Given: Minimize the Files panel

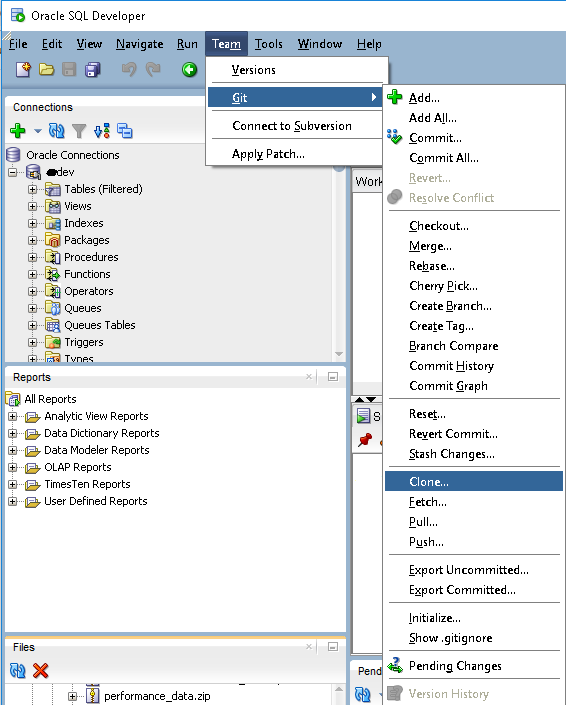Looking at the screenshot, I should click(x=333, y=647).
